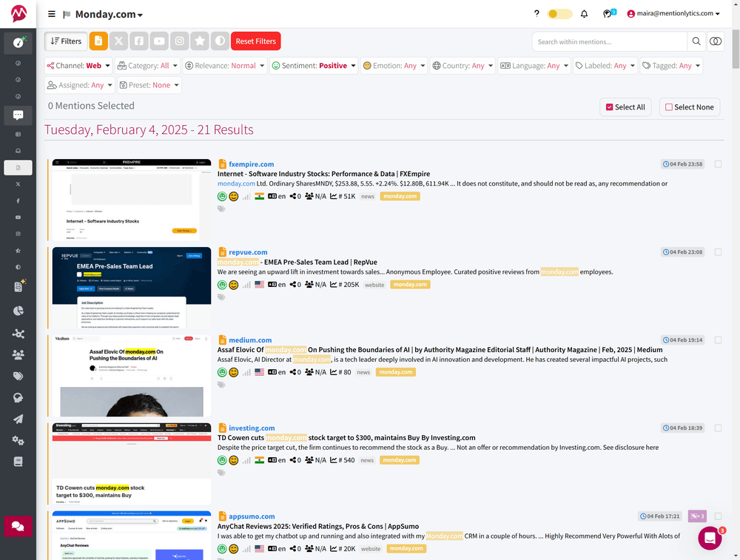The image size is (740, 560).
Task: Tick the checkbox for medium.com mention
Action: coord(718,340)
